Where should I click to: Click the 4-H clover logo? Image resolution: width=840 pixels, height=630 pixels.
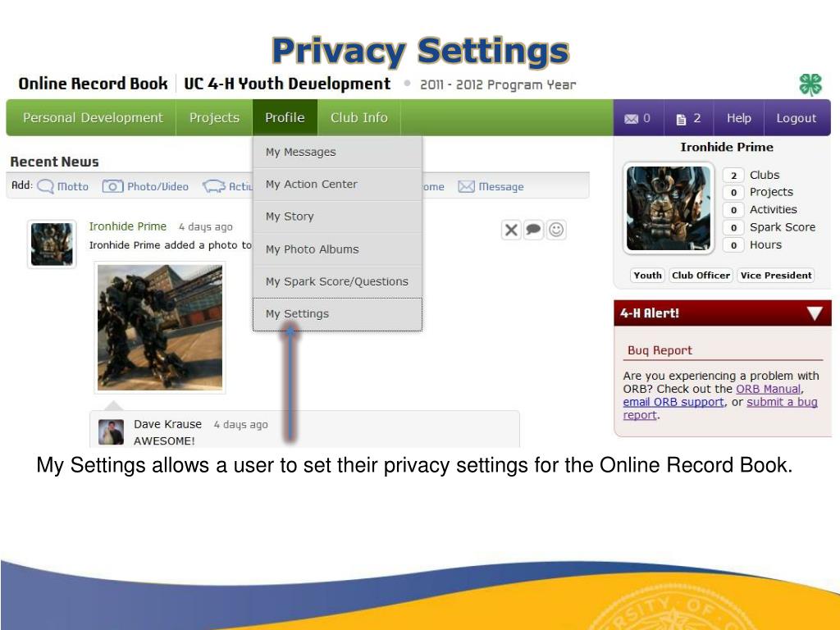tap(810, 84)
